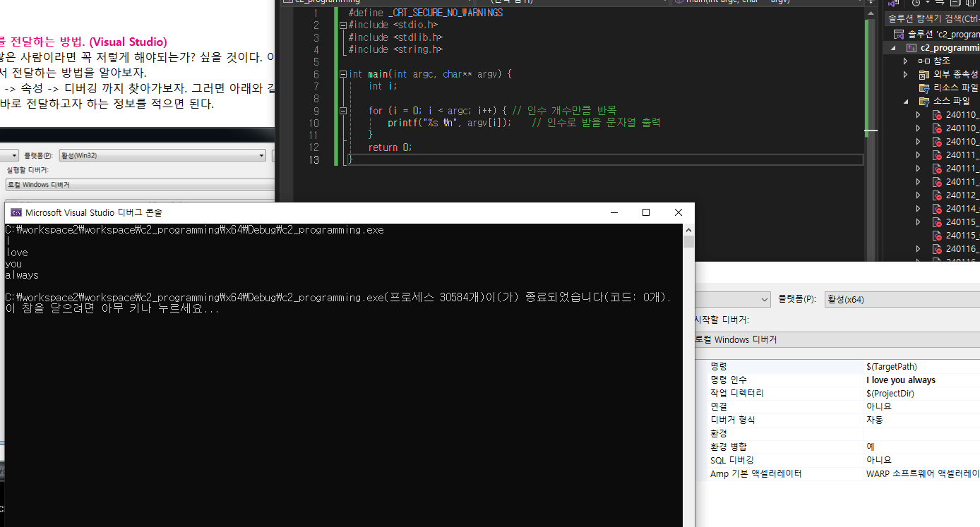Select the 환경 property row
980x527 pixels.
pyautogui.click(x=844, y=433)
